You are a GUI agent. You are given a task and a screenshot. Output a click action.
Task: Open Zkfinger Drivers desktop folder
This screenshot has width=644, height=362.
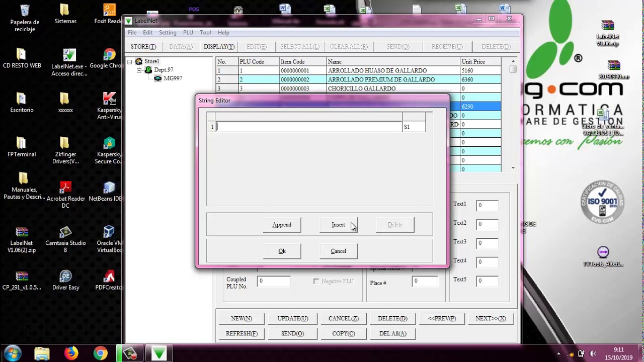65,150
